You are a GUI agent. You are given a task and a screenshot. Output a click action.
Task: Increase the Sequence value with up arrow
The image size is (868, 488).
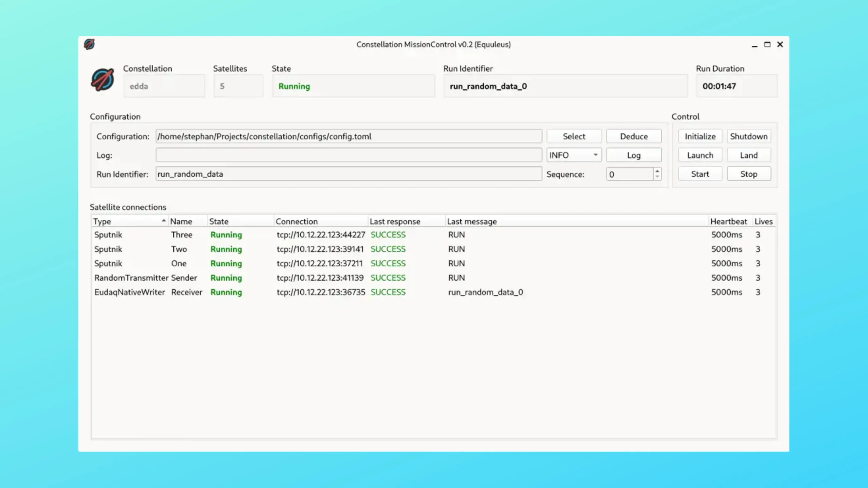pyautogui.click(x=657, y=171)
